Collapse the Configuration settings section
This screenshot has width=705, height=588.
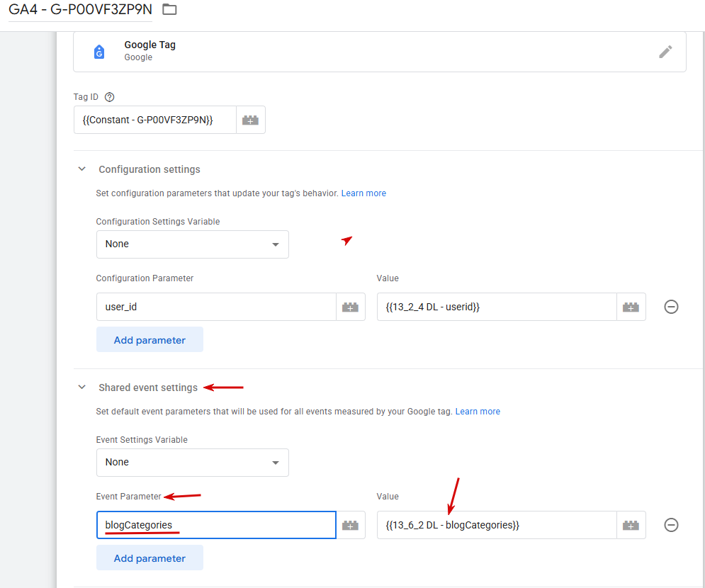pyautogui.click(x=81, y=169)
